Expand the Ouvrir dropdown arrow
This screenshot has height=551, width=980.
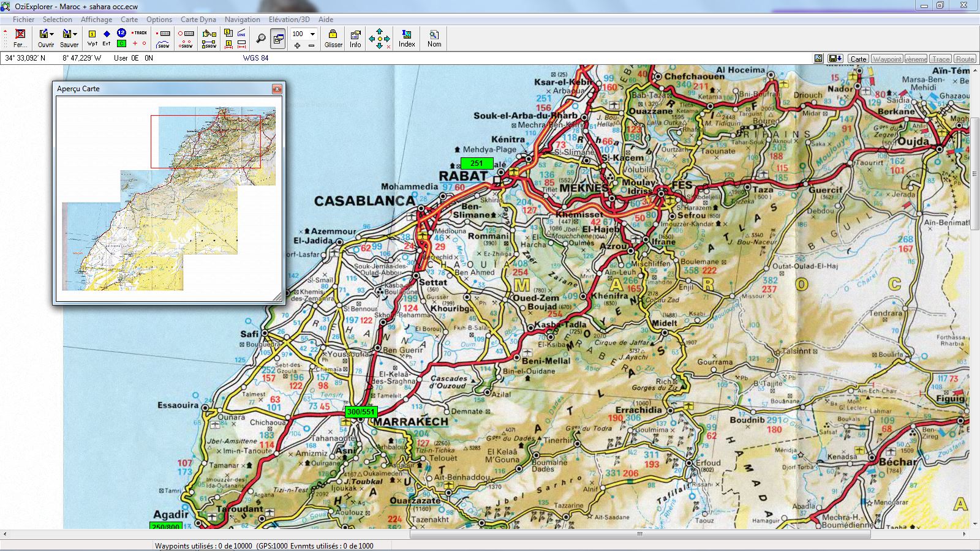pos(52,34)
